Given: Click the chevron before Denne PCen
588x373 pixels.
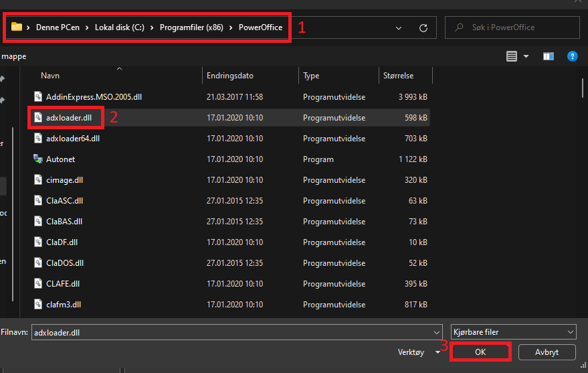Looking at the screenshot, I should pos(28,27).
